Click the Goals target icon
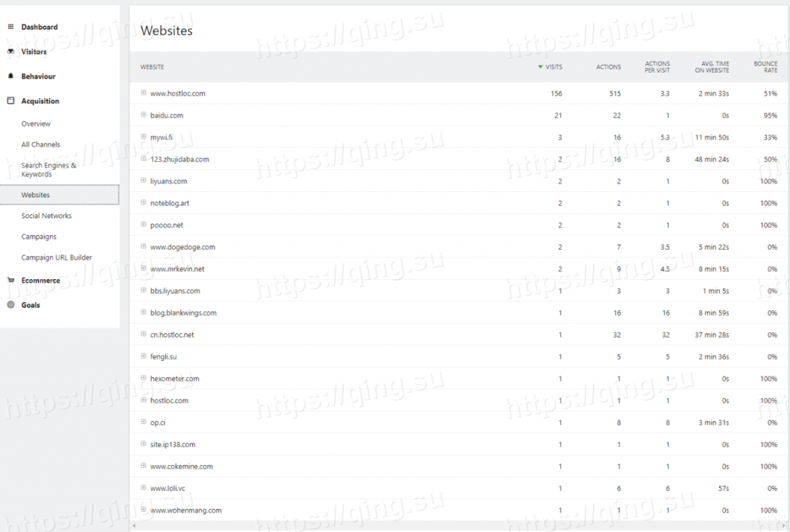 (x=11, y=305)
